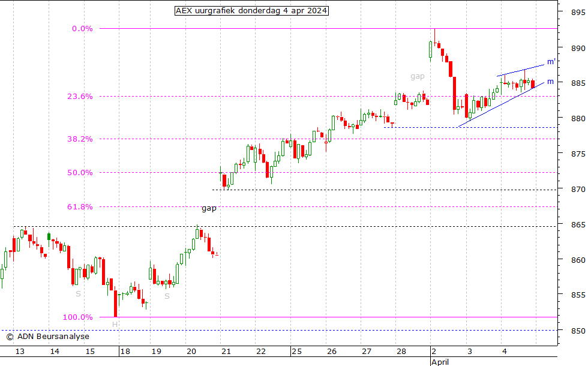
Task: Select the price axis label 885
Action: (578, 83)
